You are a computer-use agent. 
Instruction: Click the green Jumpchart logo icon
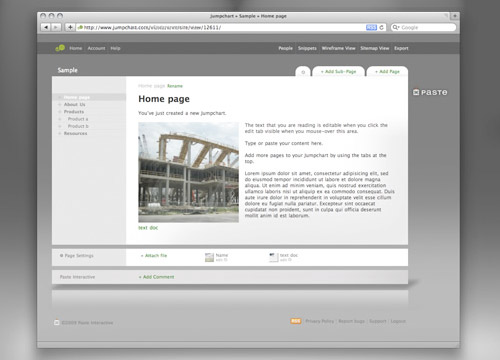(60, 48)
